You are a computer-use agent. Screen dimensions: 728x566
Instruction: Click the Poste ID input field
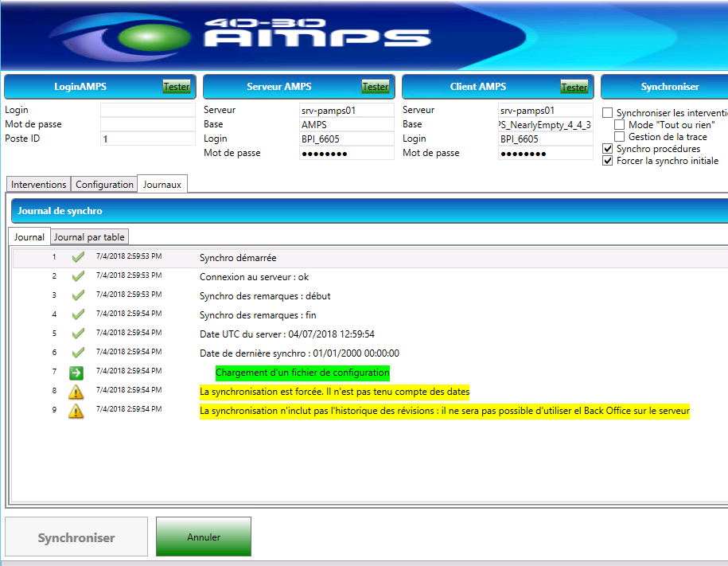coord(147,139)
